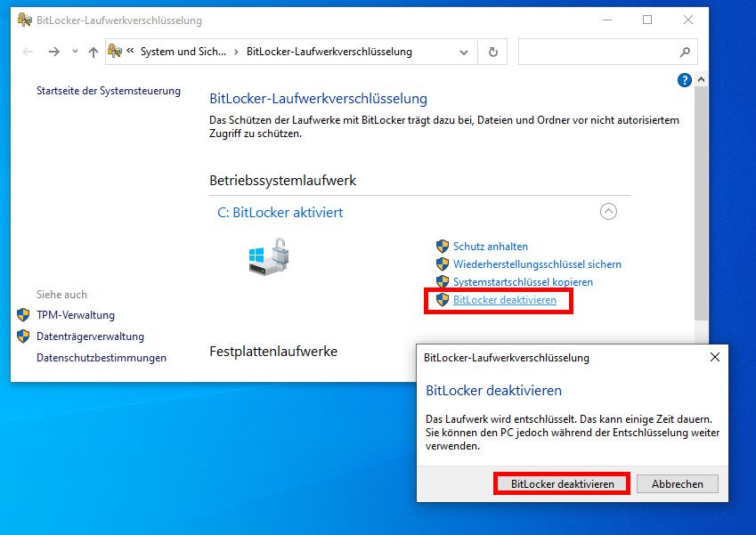Go up one level with up arrow
The height and width of the screenshot is (535, 756).
coord(93,52)
